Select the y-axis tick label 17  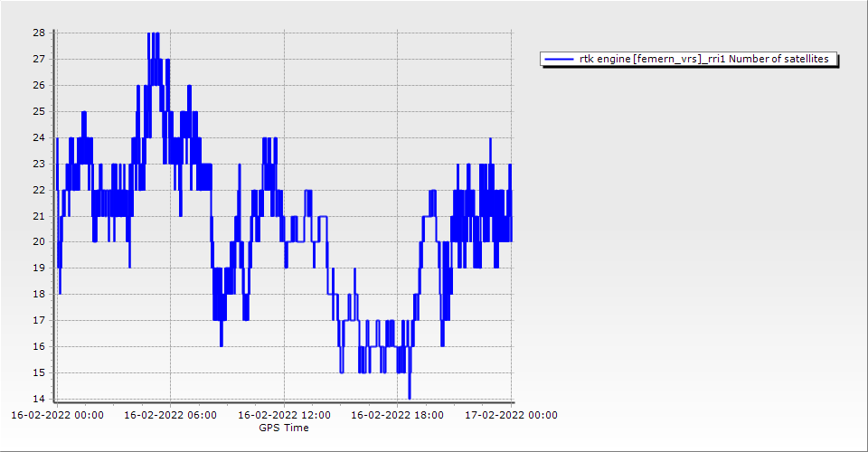coord(39,320)
